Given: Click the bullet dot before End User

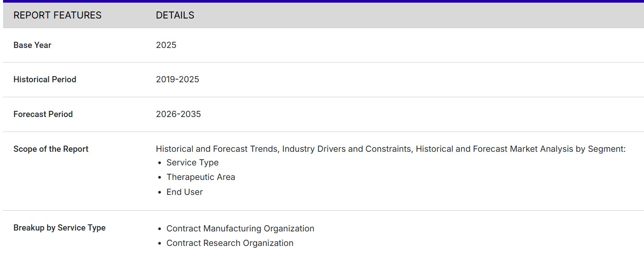Looking at the screenshot, I should pos(160,193).
